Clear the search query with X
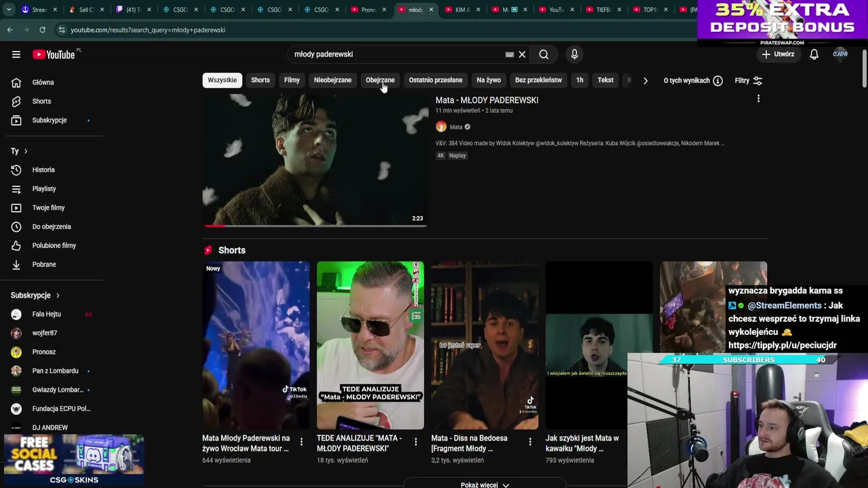868x488 pixels. point(522,54)
